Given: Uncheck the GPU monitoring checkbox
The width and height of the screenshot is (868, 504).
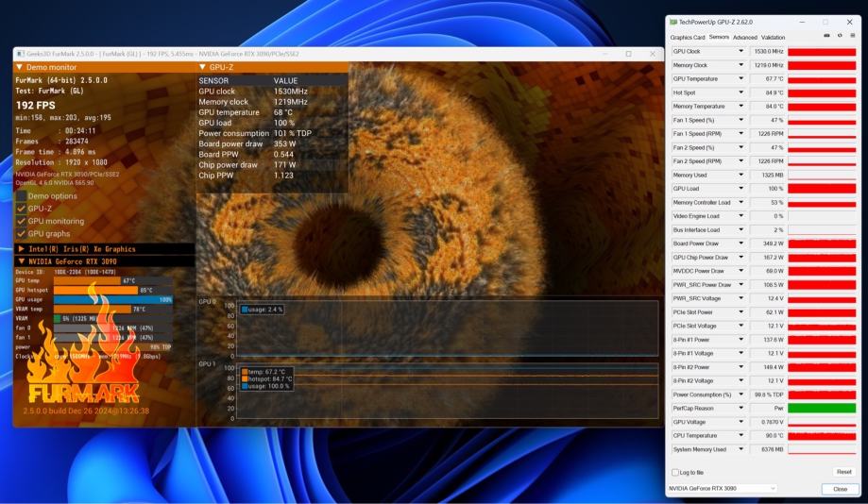Looking at the screenshot, I should click(22, 221).
